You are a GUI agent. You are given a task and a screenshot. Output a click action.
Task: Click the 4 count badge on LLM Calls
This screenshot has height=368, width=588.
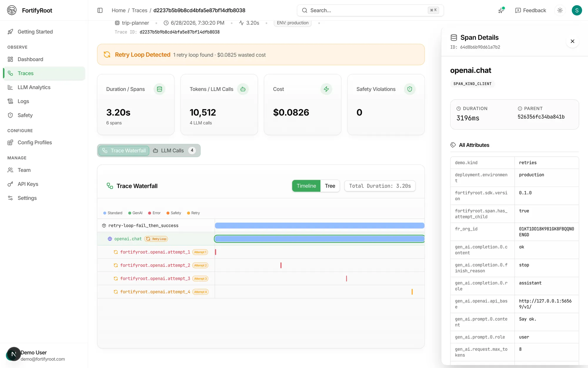[192, 150]
